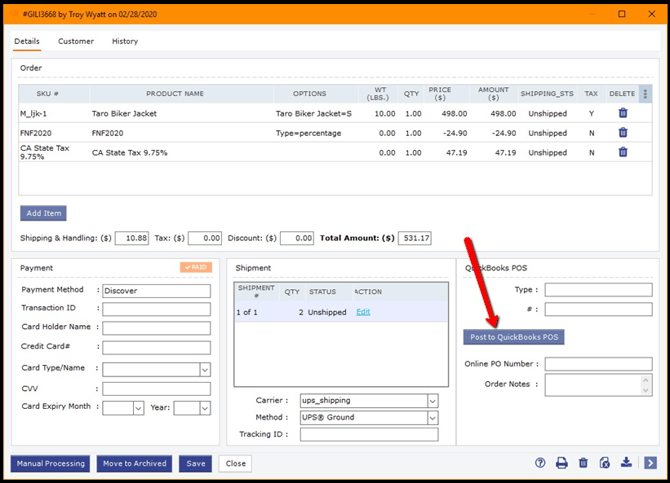Switch to the History tab
Viewport: 670px width, 483px height.
pyautogui.click(x=125, y=42)
